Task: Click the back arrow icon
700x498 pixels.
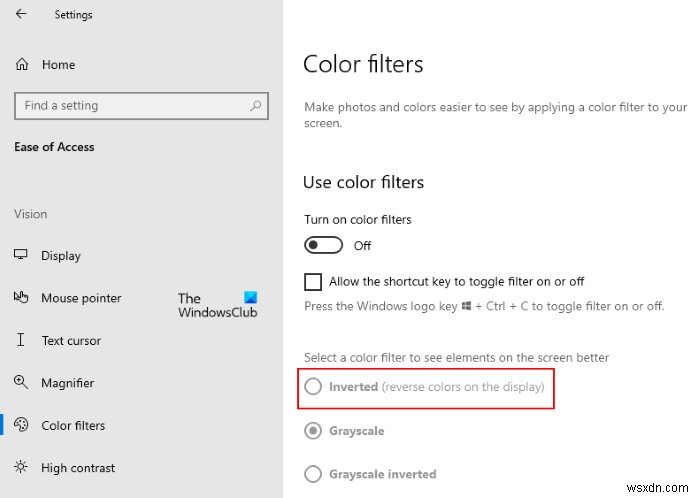Action: 21,15
